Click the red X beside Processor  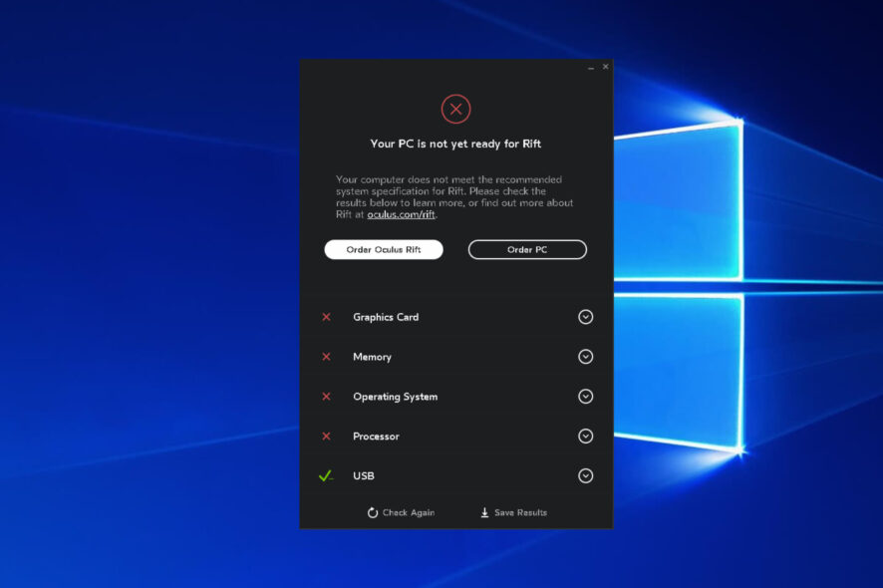(326, 436)
